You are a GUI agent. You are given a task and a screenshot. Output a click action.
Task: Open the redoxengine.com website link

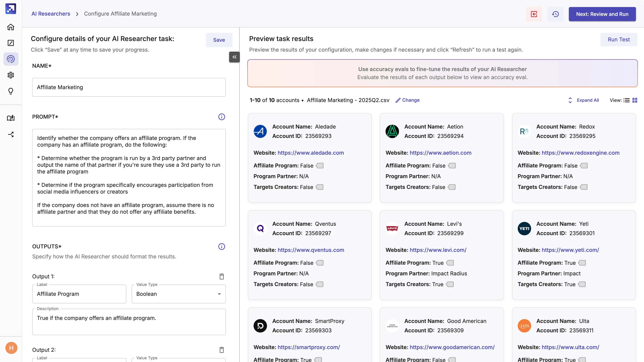coord(580,153)
